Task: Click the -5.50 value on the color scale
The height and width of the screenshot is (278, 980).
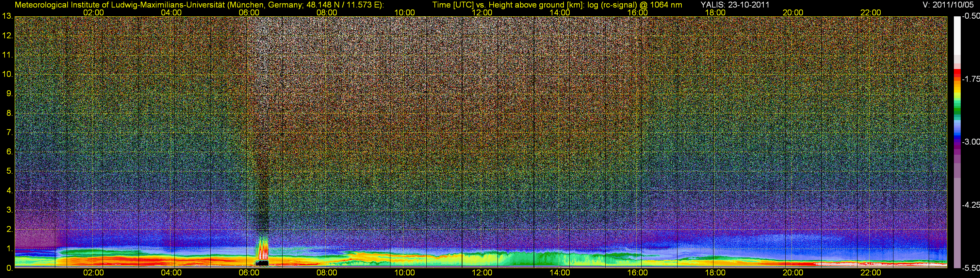Action: click(x=971, y=268)
